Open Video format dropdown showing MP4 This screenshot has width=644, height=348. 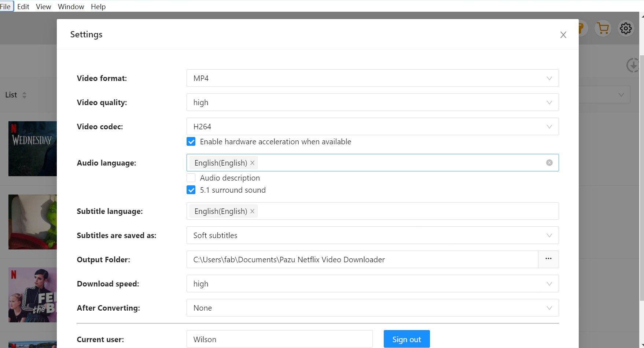(x=372, y=78)
